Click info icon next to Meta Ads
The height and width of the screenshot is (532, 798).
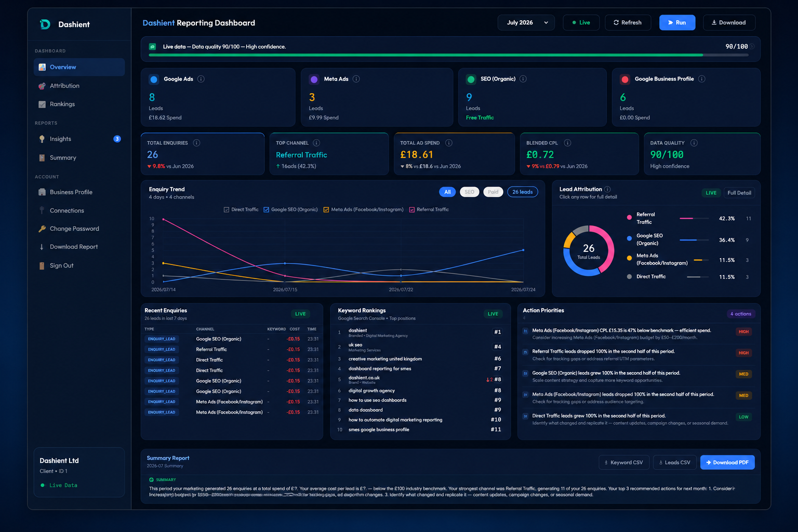[356, 79]
